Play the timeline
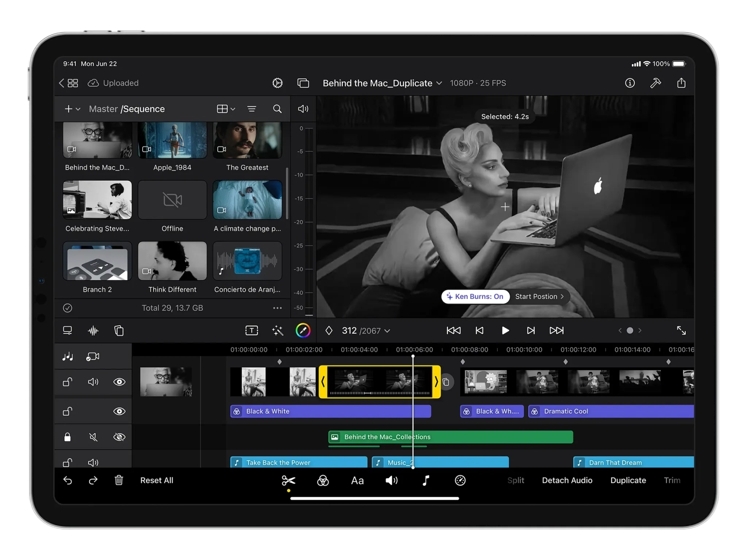 coord(505,331)
